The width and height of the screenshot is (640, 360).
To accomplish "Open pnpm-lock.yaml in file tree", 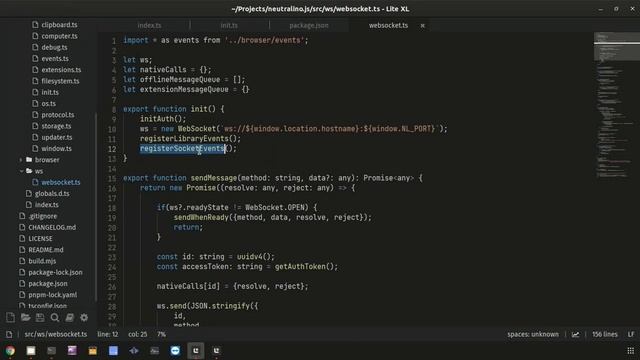I will point(52,295).
